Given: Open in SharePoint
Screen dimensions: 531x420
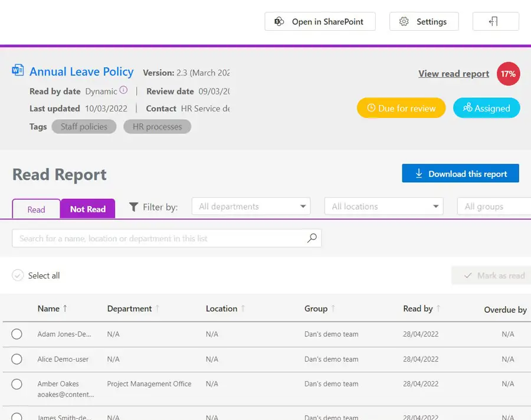Looking at the screenshot, I should coord(320,21).
